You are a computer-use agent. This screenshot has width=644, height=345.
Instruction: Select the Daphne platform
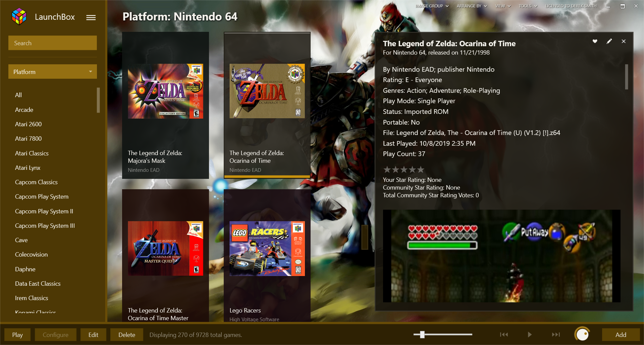(25, 269)
